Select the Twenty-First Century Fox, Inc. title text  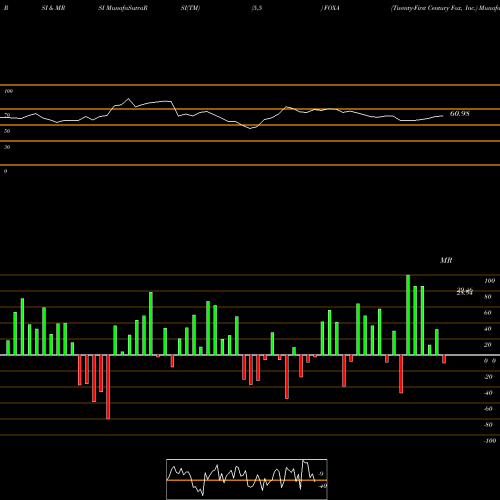[434, 8]
